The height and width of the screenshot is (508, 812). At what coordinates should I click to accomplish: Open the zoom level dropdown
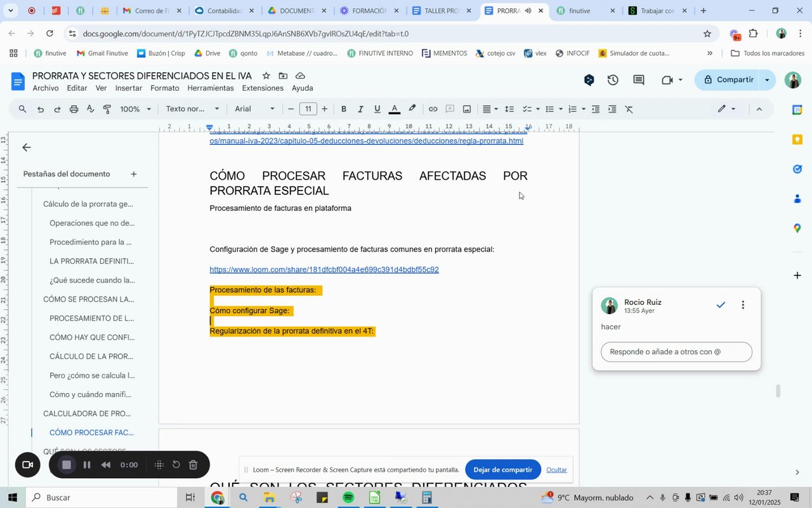point(136,109)
